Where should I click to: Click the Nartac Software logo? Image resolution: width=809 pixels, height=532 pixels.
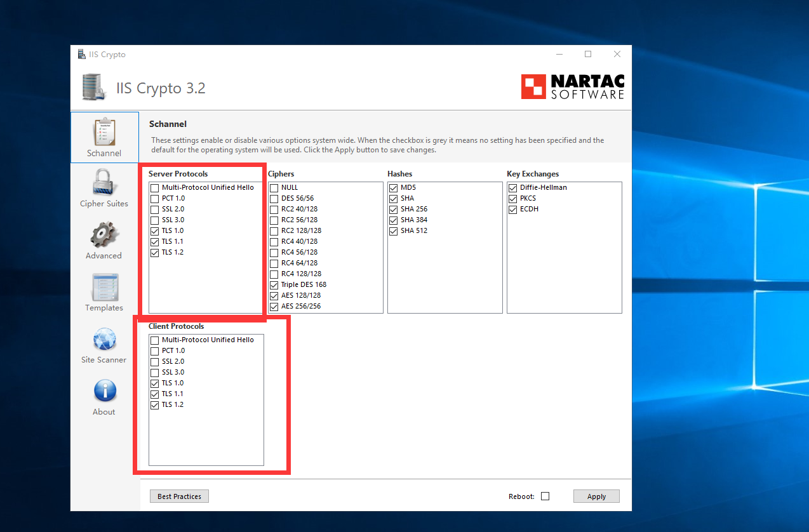[x=572, y=87]
